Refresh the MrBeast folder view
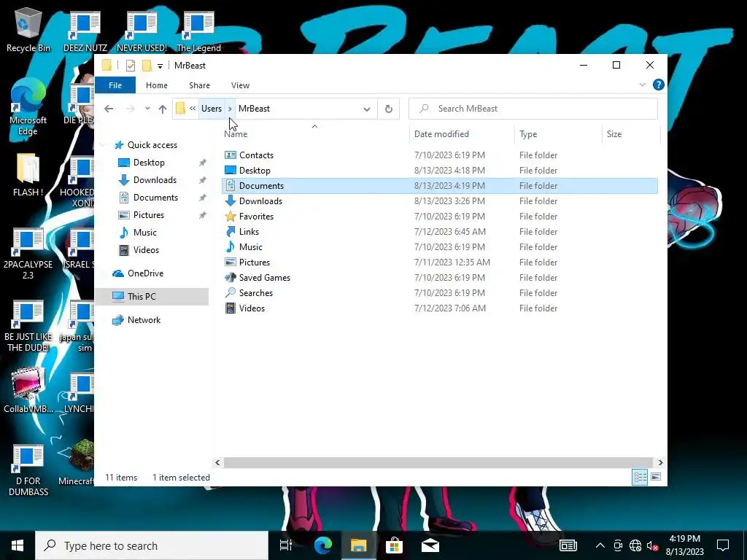747x560 pixels. (388, 109)
